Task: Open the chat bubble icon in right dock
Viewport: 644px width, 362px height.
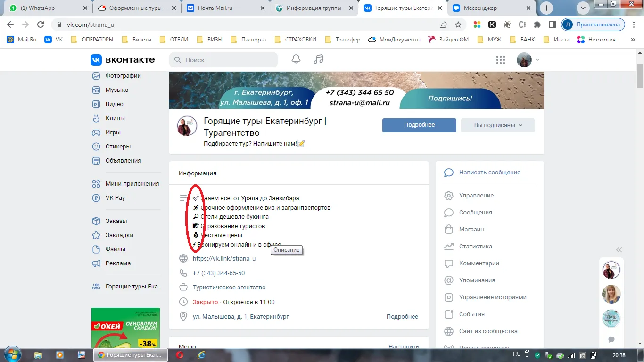Action: point(611,339)
